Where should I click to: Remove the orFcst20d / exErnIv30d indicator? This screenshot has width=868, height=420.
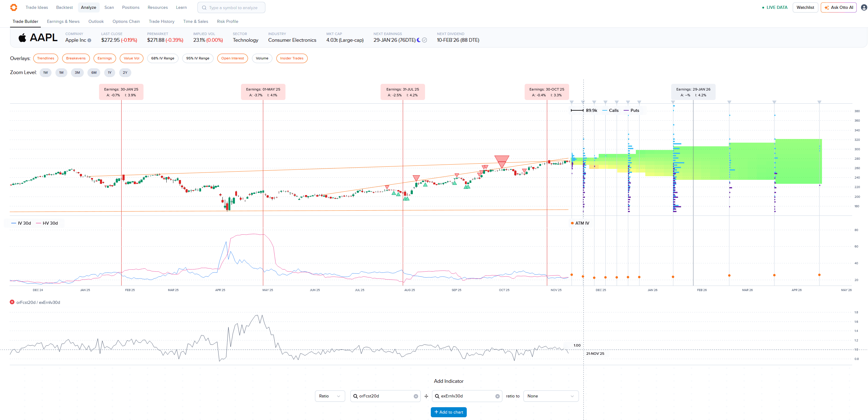pos(12,302)
